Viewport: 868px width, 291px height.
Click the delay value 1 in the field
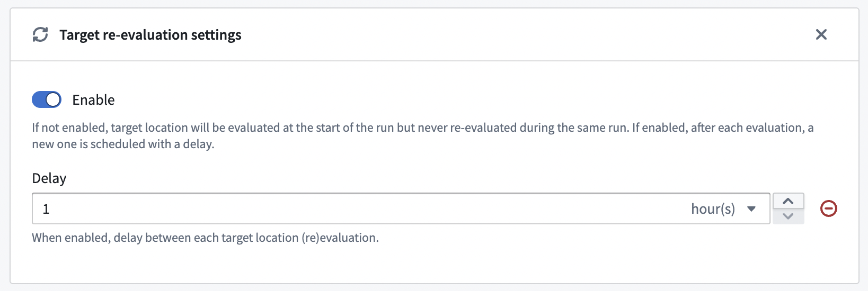(46, 209)
